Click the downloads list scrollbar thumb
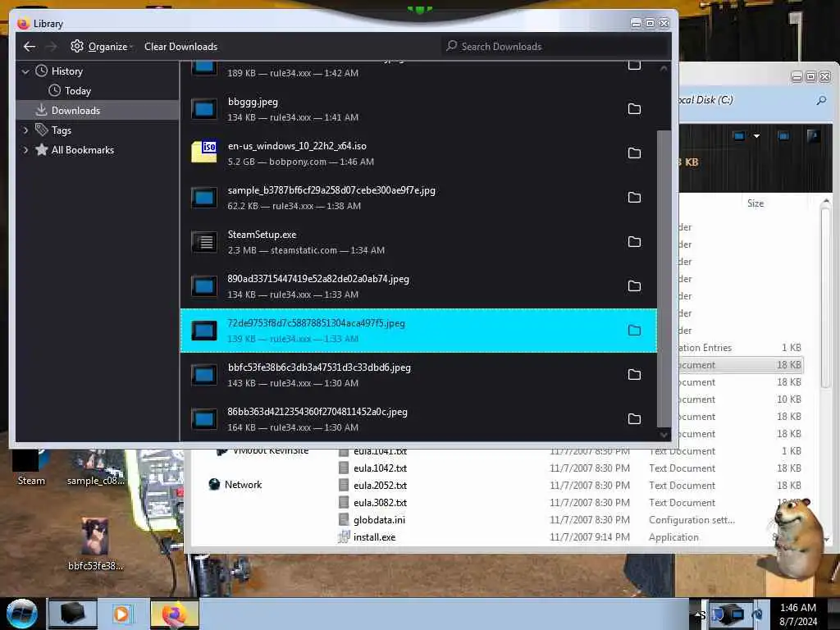The height and width of the screenshot is (630, 840). tap(664, 279)
